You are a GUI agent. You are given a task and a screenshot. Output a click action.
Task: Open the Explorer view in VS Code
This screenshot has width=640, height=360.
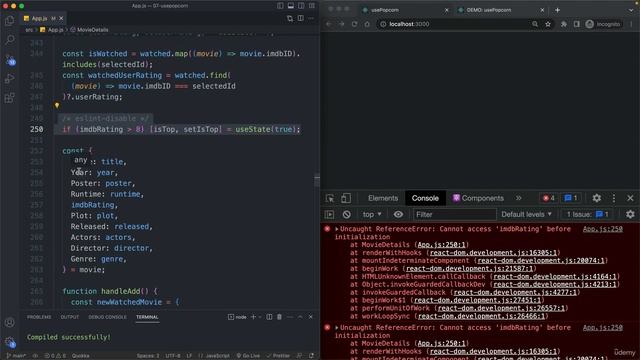(x=9, y=20)
